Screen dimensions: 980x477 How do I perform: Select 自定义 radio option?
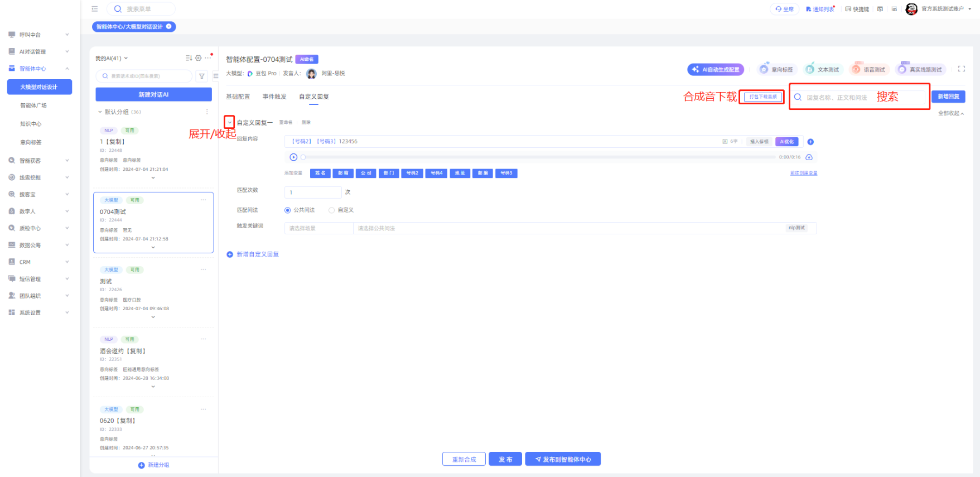point(332,210)
